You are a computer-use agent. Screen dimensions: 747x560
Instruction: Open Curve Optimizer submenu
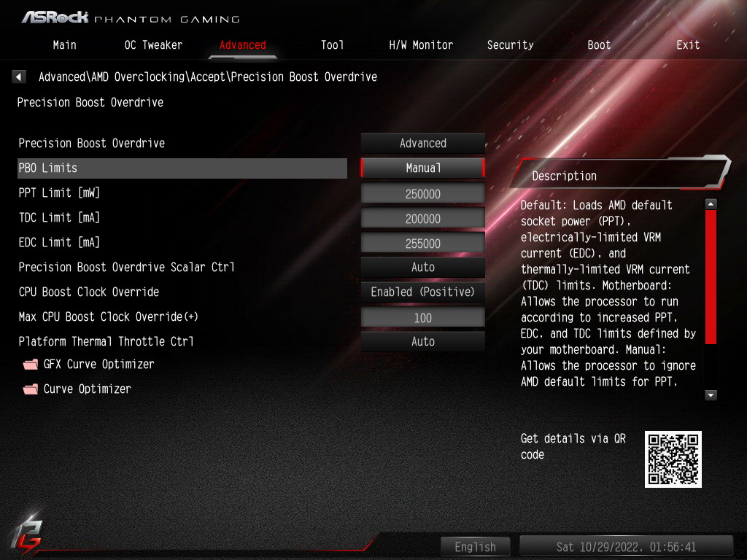click(x=88, y=389)
